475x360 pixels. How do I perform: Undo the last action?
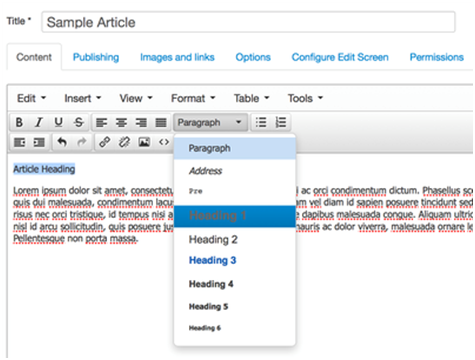coord(62,142)
